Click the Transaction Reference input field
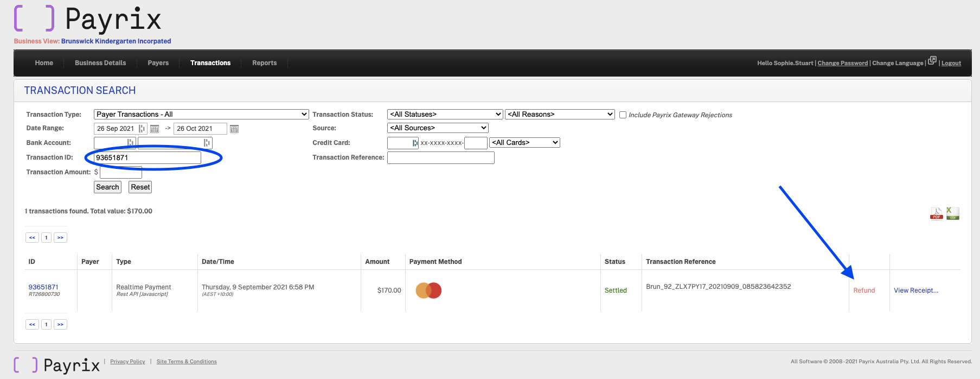Image resolution: width=980 pixels, height=379 pixels. click(x=441, y=157)
